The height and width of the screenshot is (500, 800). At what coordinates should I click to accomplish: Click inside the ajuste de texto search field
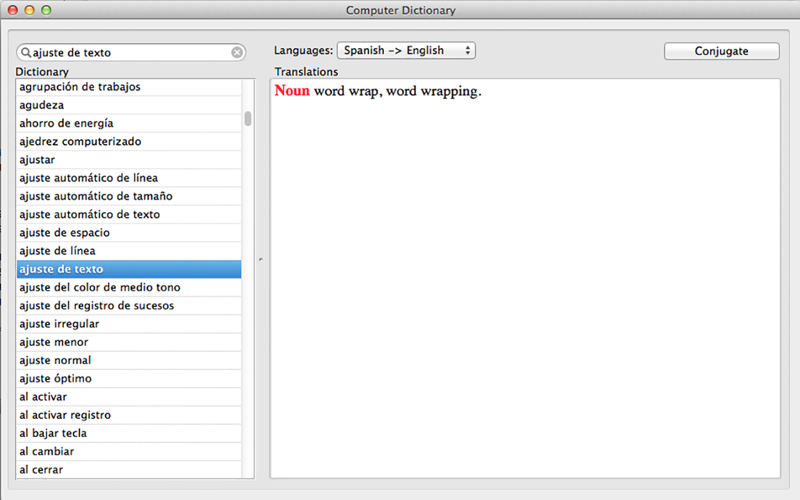click(x=131, y=53)
